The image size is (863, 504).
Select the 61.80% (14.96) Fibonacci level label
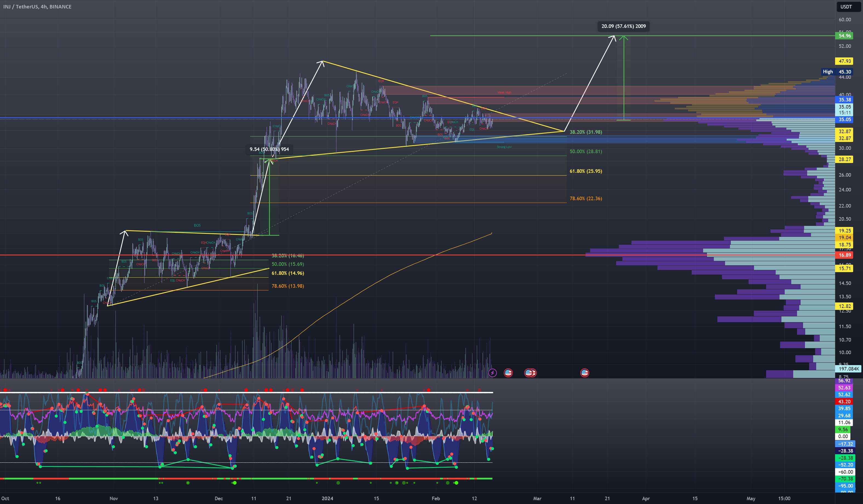[288, 273]
